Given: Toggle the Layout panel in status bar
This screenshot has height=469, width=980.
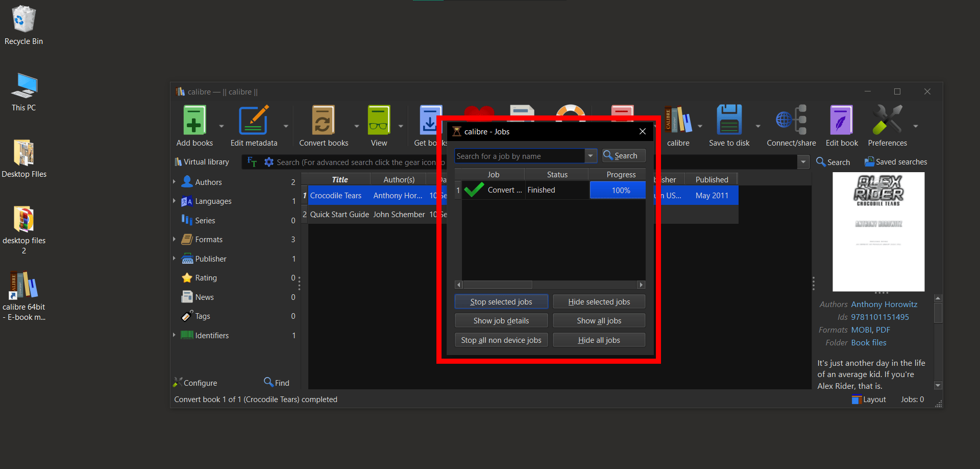Looking at the screenshot, I should click(868, 399).
